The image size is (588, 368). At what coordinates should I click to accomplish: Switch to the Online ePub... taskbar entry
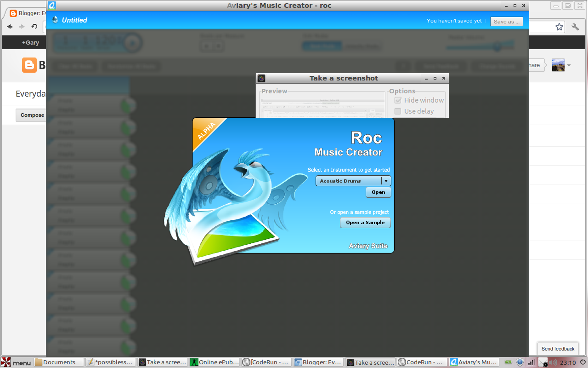coord(215,362)
